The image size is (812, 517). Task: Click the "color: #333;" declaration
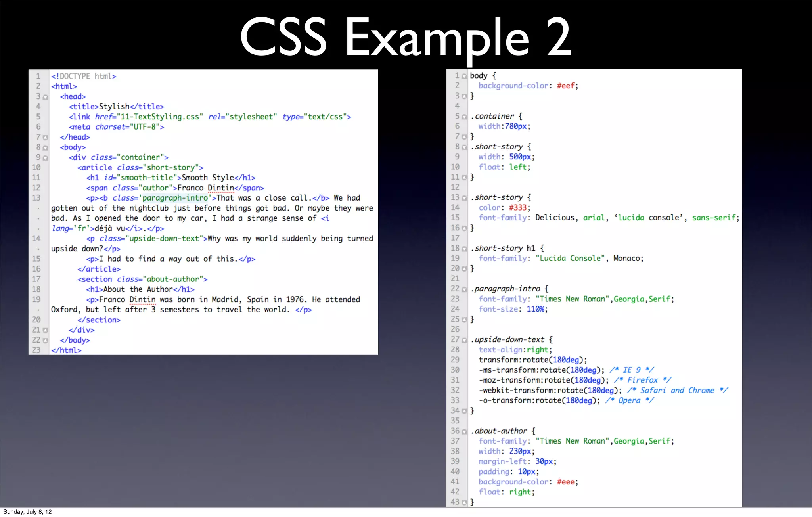click(504, 208)
